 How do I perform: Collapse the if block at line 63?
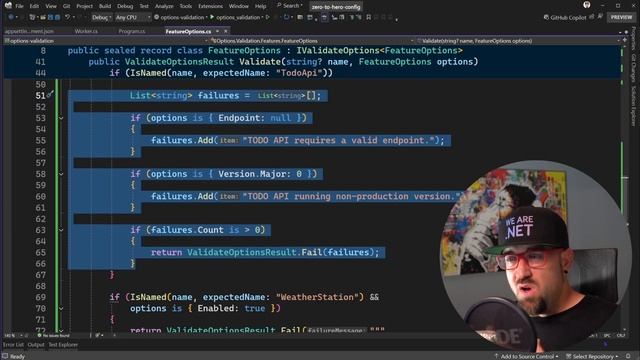pos(61,230)
